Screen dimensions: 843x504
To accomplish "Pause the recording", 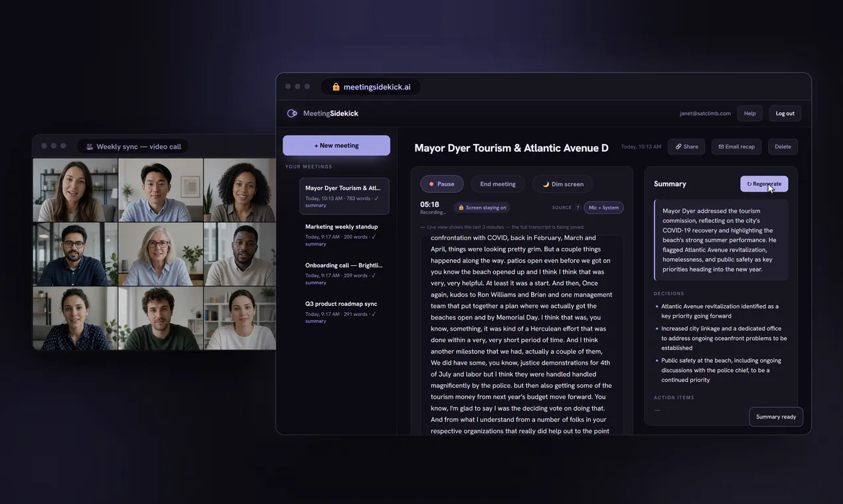I will (x=442, y=184).
